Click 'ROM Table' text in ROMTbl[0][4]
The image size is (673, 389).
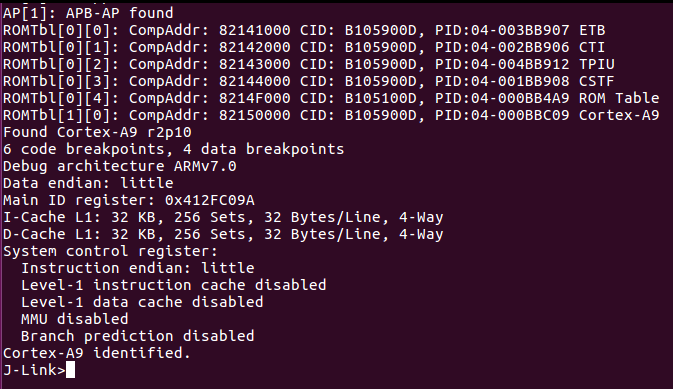point(619,98)
